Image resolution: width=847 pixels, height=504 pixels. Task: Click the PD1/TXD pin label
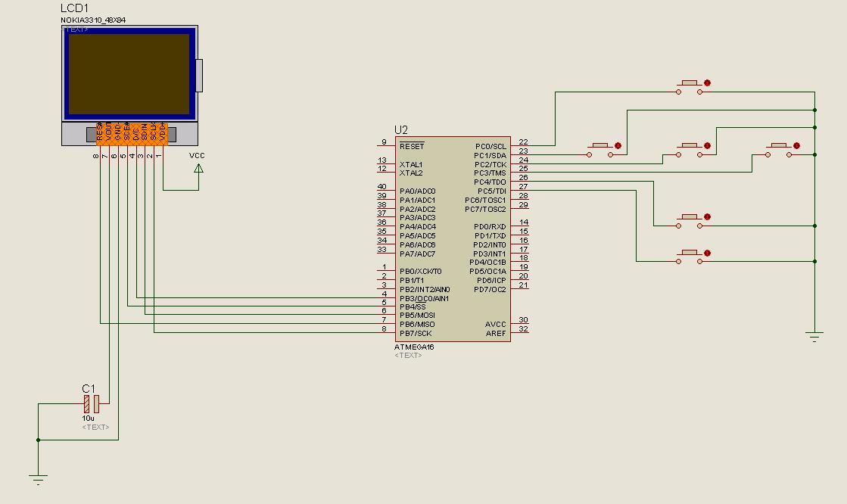pos(490,235)
